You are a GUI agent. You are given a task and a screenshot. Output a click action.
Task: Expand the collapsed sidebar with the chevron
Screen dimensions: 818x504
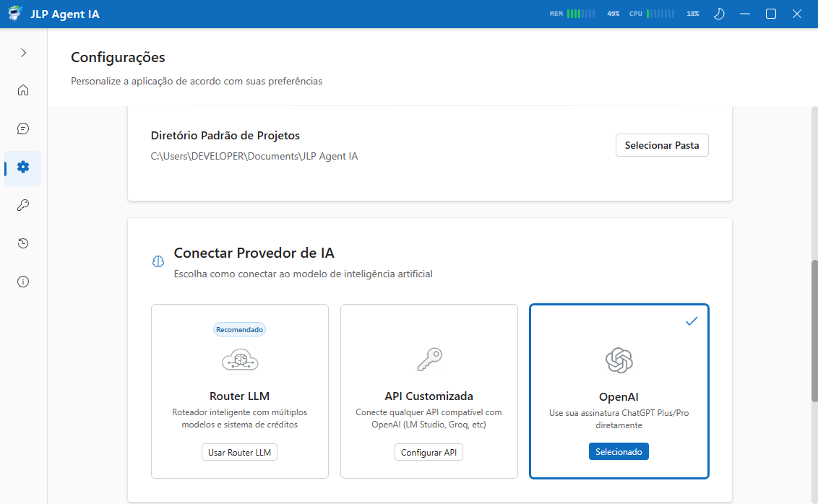pos(22,52)
